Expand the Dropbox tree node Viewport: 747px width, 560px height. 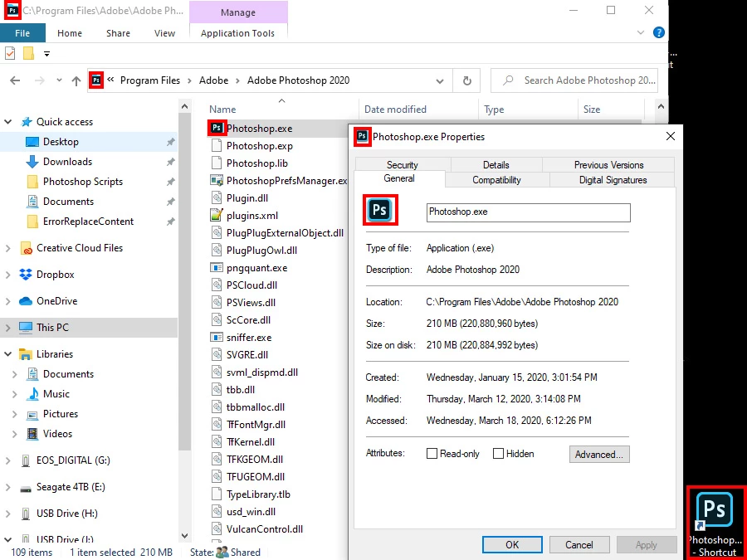click(8, 275)
